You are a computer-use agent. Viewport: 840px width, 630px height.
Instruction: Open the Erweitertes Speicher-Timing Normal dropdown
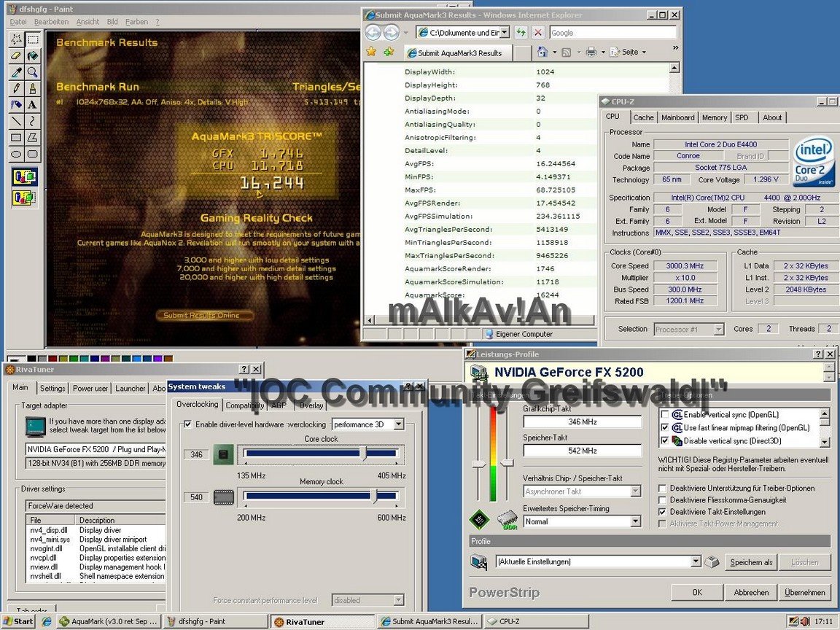(x=635, y=521)
